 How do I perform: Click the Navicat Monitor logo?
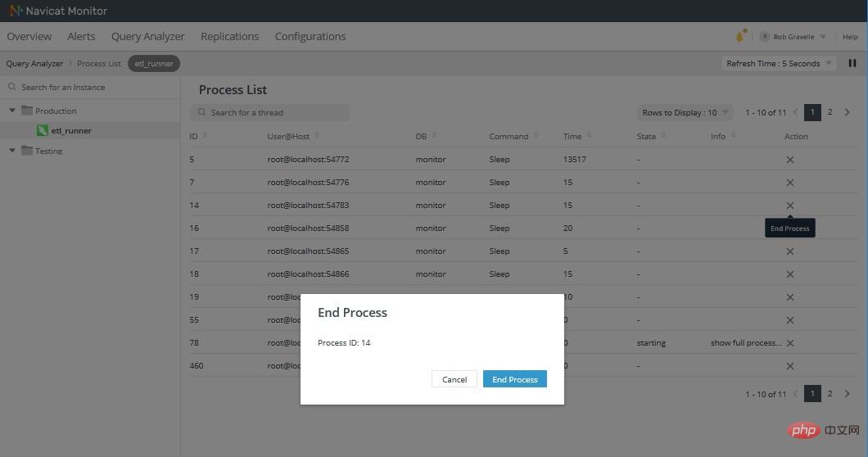[15, 11]
